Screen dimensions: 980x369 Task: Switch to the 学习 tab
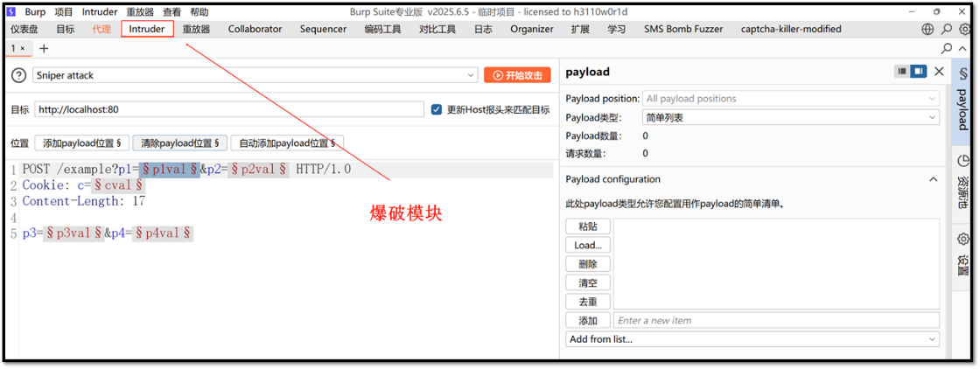click(617, 30)
